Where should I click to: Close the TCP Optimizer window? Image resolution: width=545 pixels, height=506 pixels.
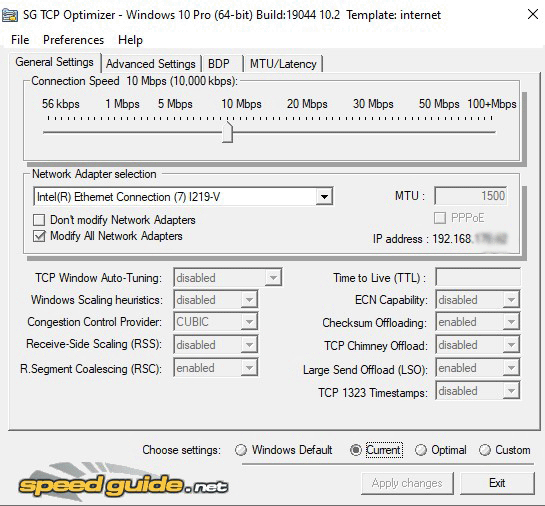[x=532, y=15]
